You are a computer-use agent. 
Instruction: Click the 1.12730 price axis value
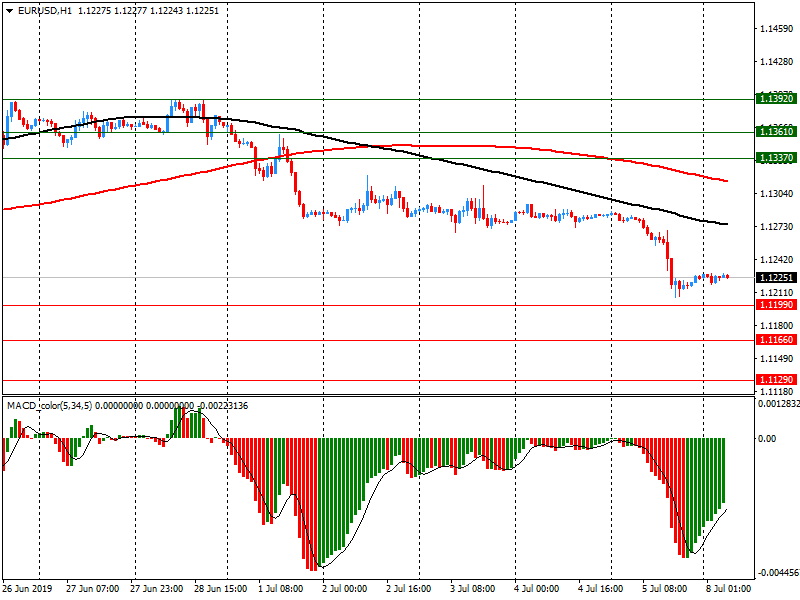[777, 227]
